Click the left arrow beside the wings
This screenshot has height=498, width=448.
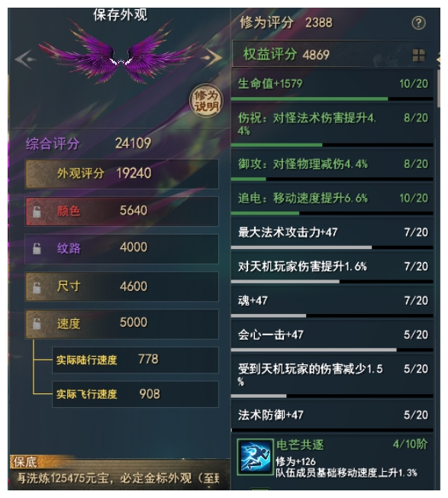click(24, 59)
